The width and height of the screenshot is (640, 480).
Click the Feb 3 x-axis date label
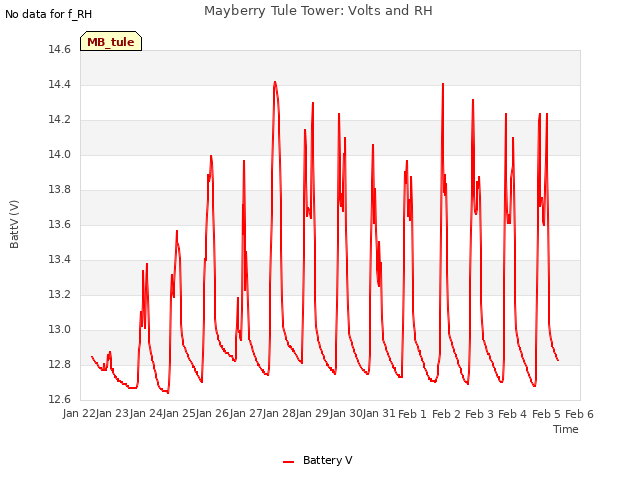pos(479,414)
